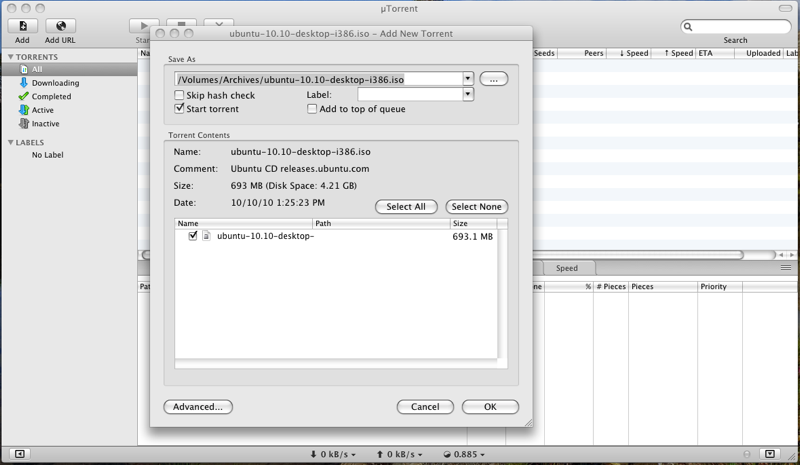
Task: Click the Priority column header
Action: click(x=720, y=287)
